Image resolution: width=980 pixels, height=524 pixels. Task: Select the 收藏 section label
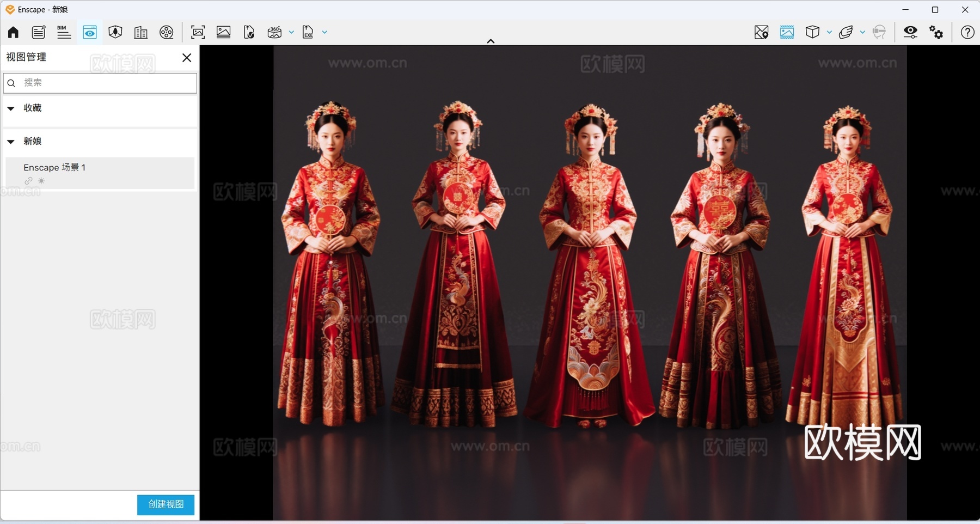pyautogui.click(x=32, y=108)
